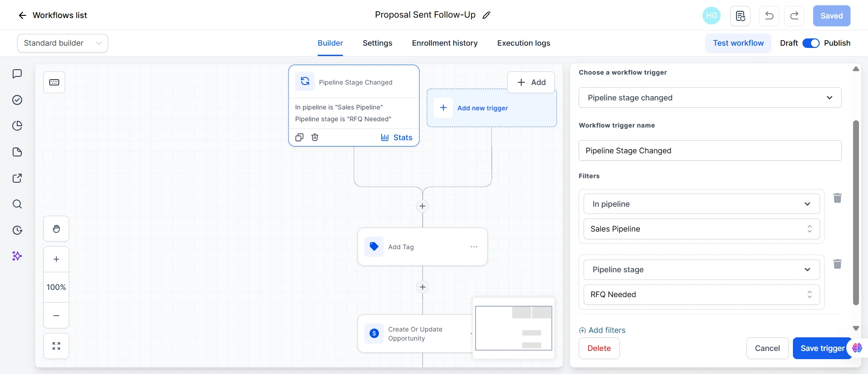Select the Pipeline Stage Changed trigger card
Viewport: 868px width, 374px height.
(x=354, y=105)
